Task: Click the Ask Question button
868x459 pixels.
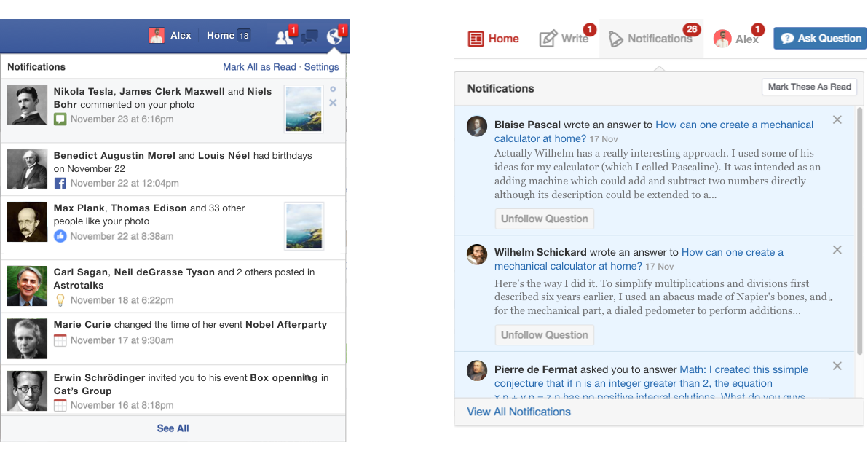Action: tap(820, 38)
